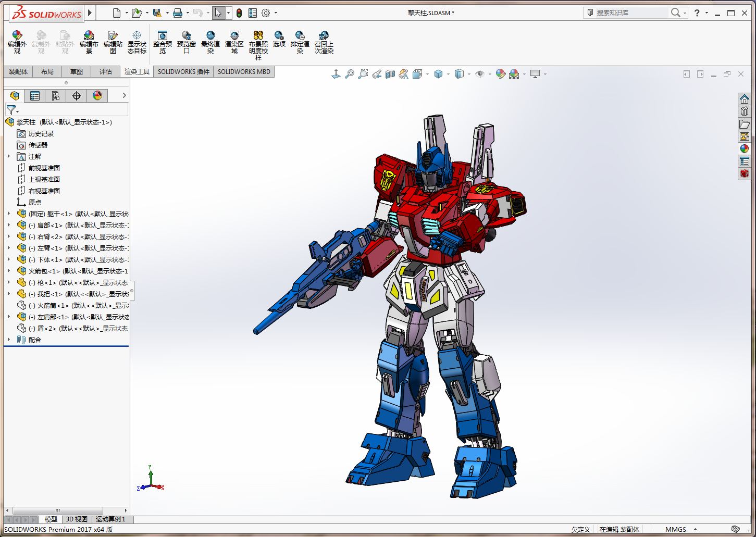Click Display State Target (显示状态目标) icon
Screen dimensions: 756x537
pyautogui.click(x=137, y=42)
